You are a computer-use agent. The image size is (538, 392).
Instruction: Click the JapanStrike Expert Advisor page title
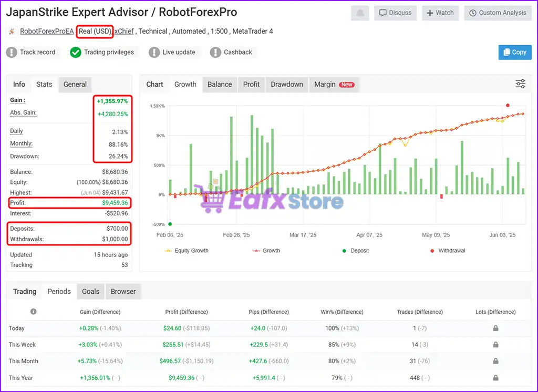(x=121, y=12)
